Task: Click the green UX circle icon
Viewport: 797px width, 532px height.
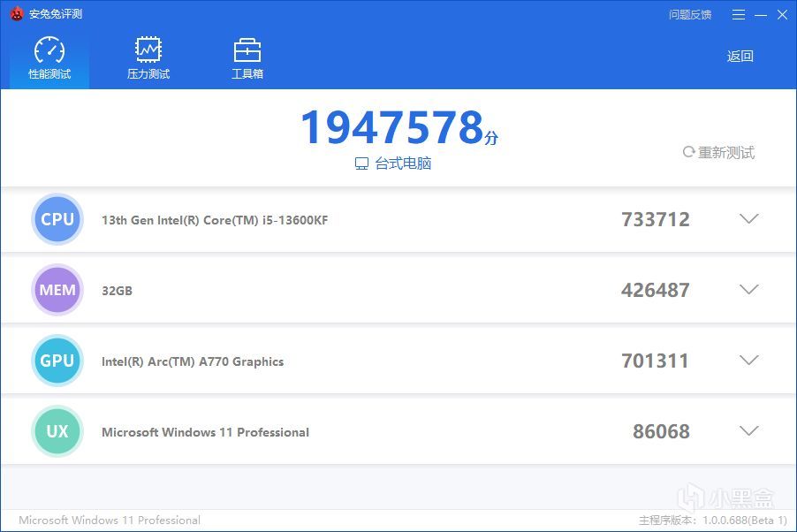Action: tap(57, 431)
